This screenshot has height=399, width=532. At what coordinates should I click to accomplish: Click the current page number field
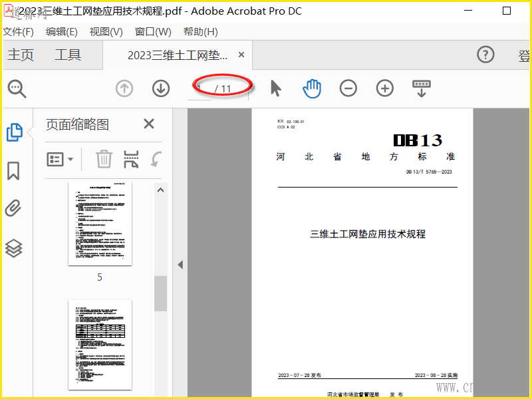[199, 89]
